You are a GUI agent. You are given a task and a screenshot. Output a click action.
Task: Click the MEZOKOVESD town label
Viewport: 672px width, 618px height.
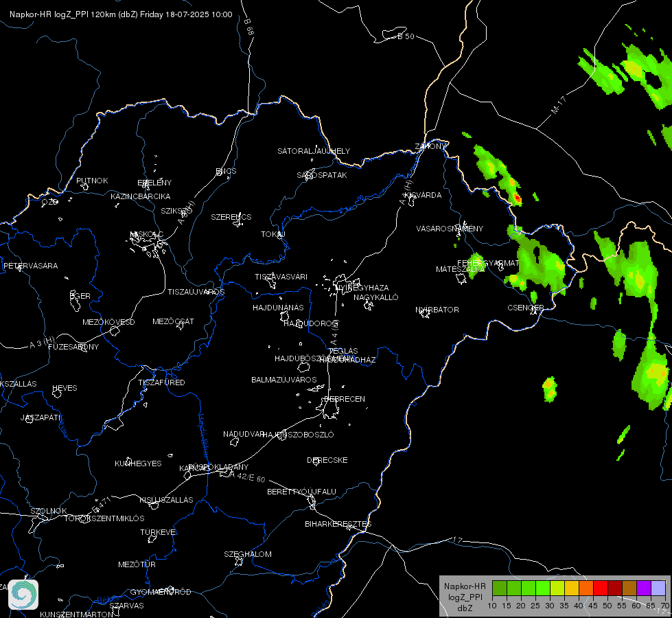[108, 322]
